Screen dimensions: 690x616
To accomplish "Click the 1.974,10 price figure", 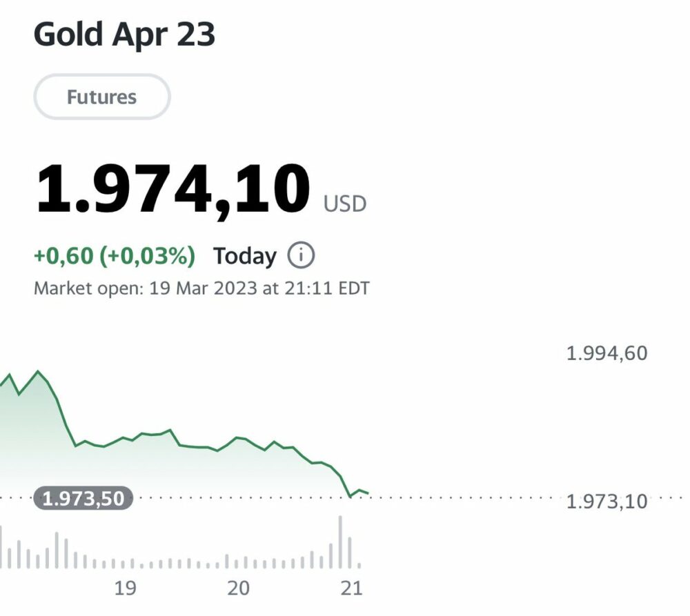I will pos(172,189).
